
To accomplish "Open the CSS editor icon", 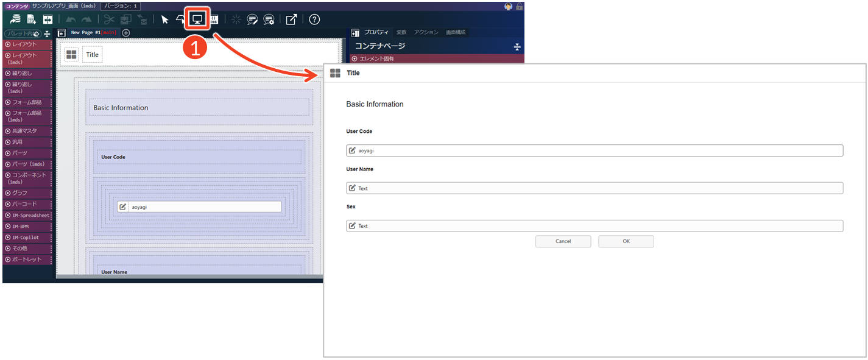I will pyautogui.click(x=214, y=19).
